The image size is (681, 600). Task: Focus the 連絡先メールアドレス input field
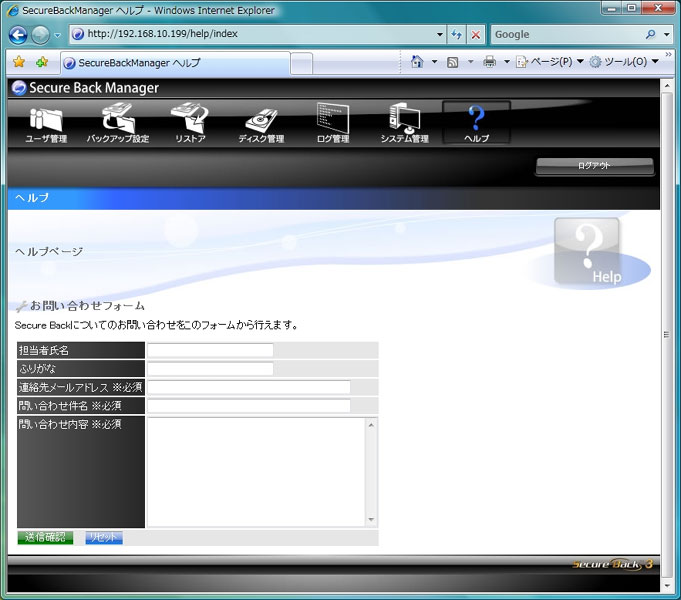[249, 387]
